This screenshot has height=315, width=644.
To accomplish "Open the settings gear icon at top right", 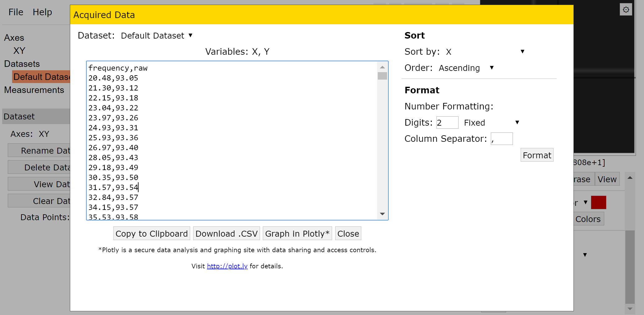I will [x=626, y=10].
